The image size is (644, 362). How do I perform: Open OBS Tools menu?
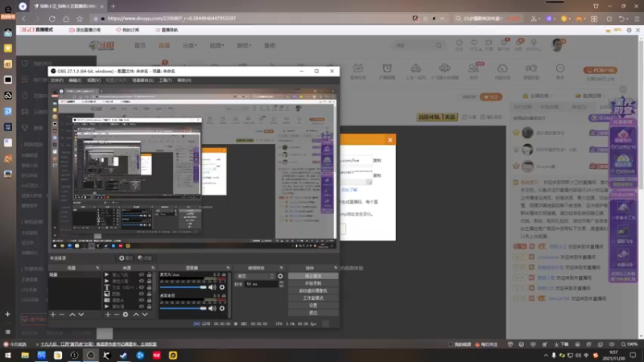pyautogui.click(x=165, y=80)
